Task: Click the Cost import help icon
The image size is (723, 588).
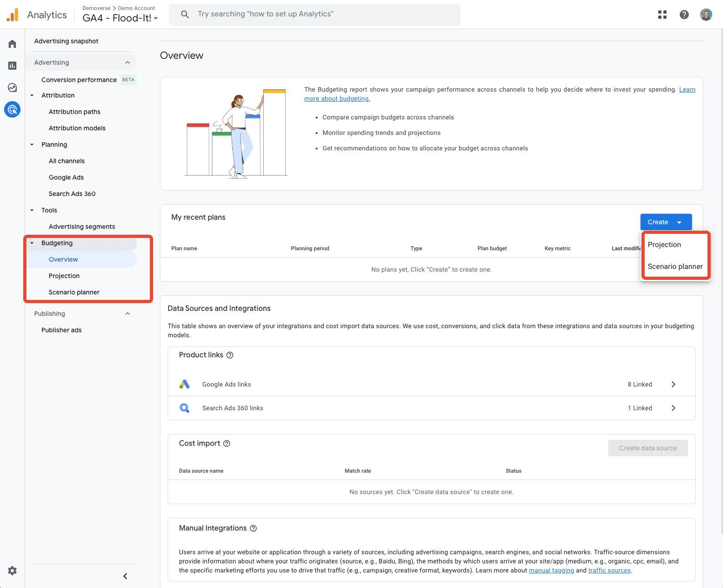Action: click(x=227, y=444)
